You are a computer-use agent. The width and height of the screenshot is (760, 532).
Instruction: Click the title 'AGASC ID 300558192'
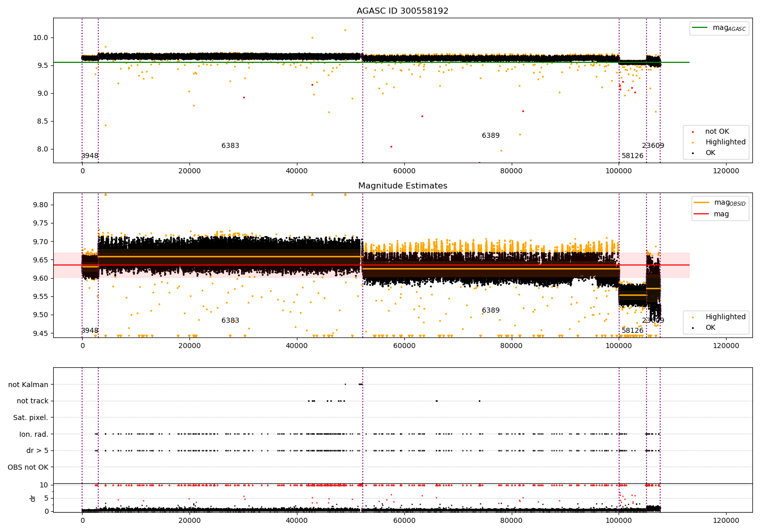(402, 11)
